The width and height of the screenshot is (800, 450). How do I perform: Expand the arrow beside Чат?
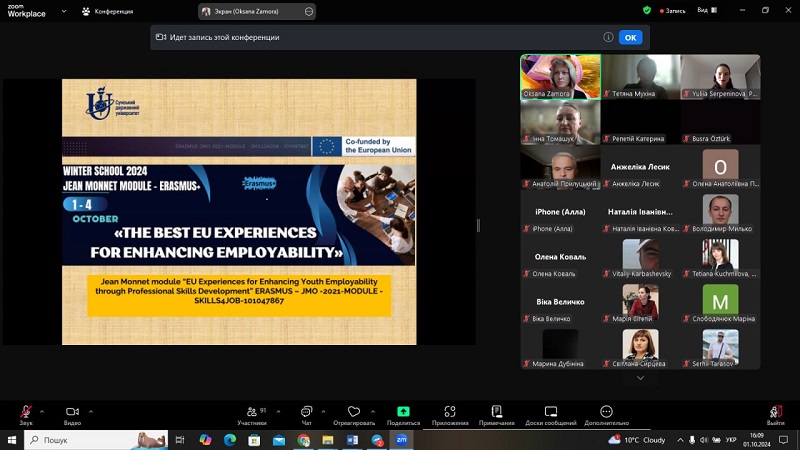323,411
